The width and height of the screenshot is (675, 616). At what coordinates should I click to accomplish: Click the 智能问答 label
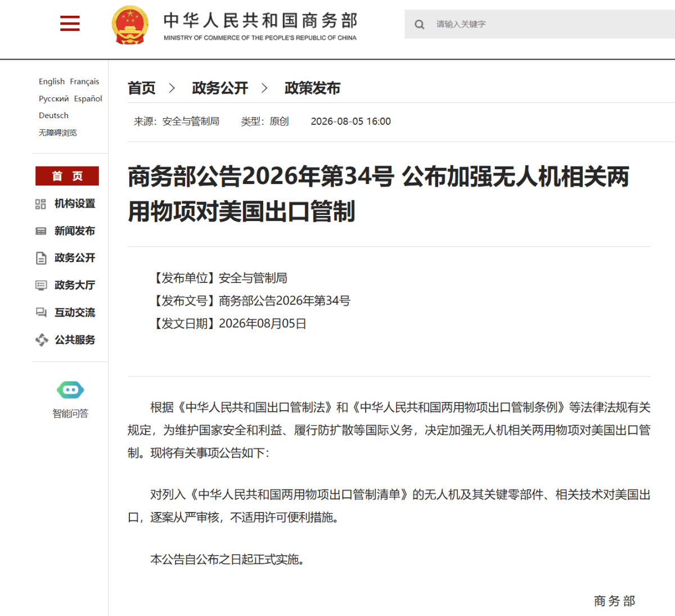pyautogui.click(x=70, y=413)
